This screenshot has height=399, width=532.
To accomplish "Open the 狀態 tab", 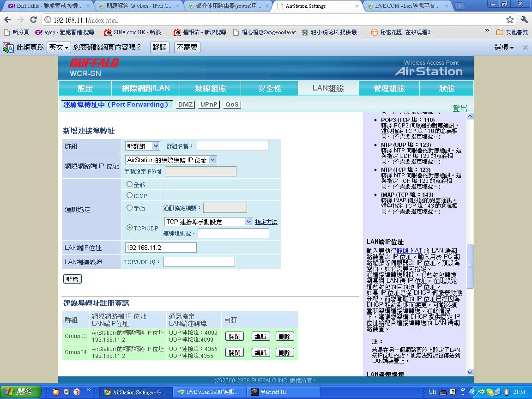I will [x=447, y=89].
